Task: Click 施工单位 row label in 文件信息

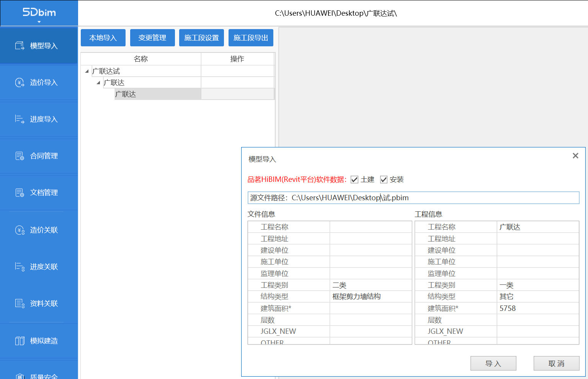Action: (274, 262)
